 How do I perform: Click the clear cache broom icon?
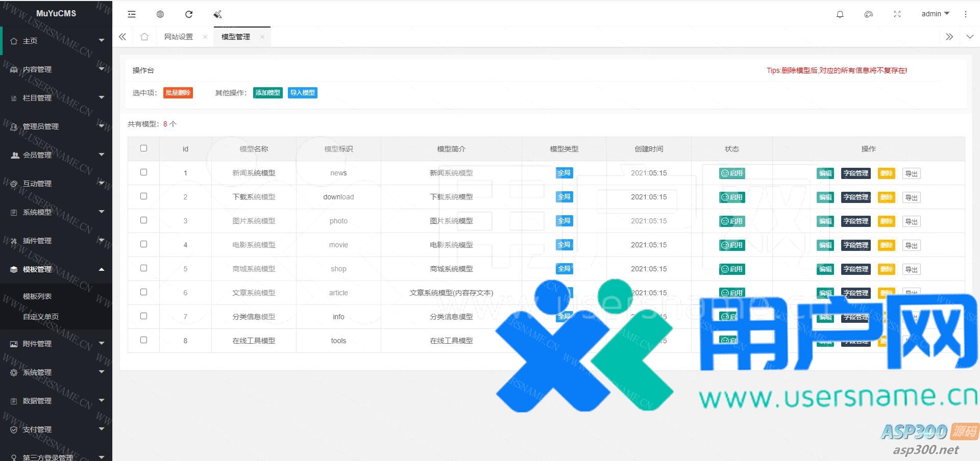coord(217,14)
